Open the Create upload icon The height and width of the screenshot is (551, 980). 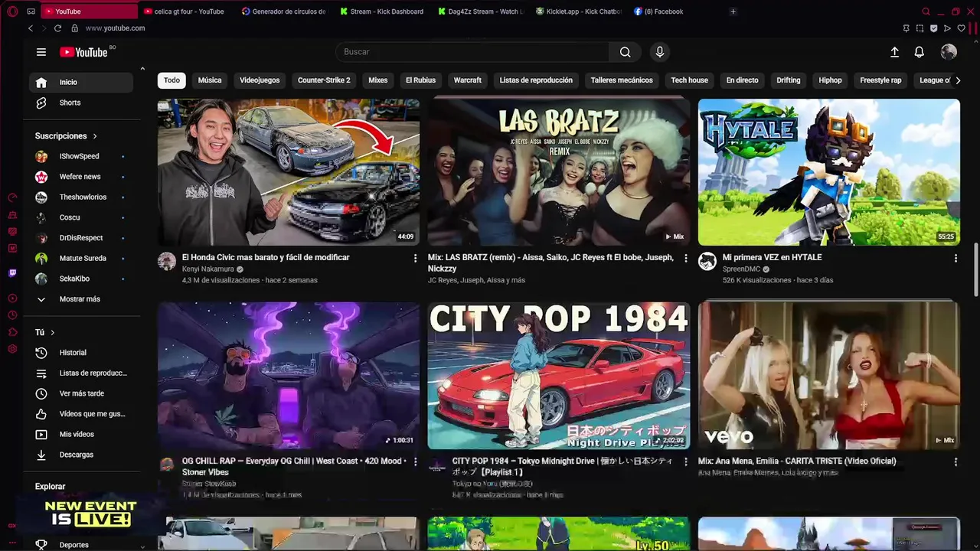894,52
